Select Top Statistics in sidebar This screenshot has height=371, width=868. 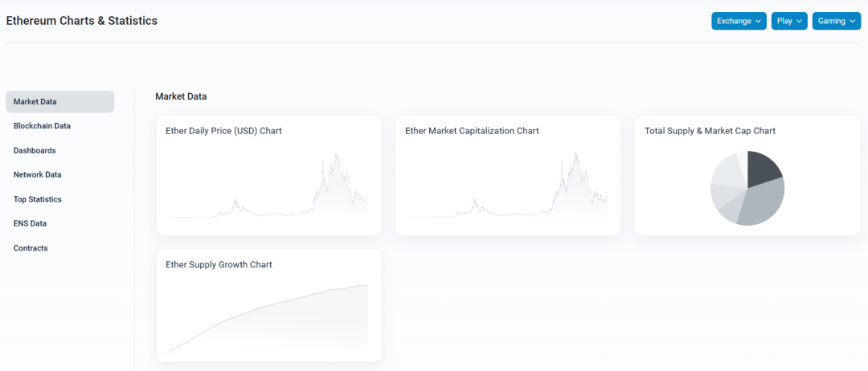pos(38,199)
